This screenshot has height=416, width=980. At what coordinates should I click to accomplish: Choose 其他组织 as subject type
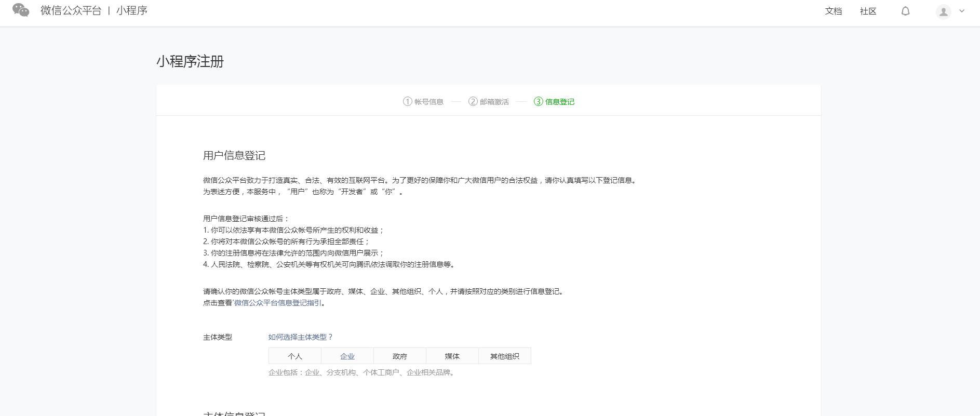[x=505, y=356]
